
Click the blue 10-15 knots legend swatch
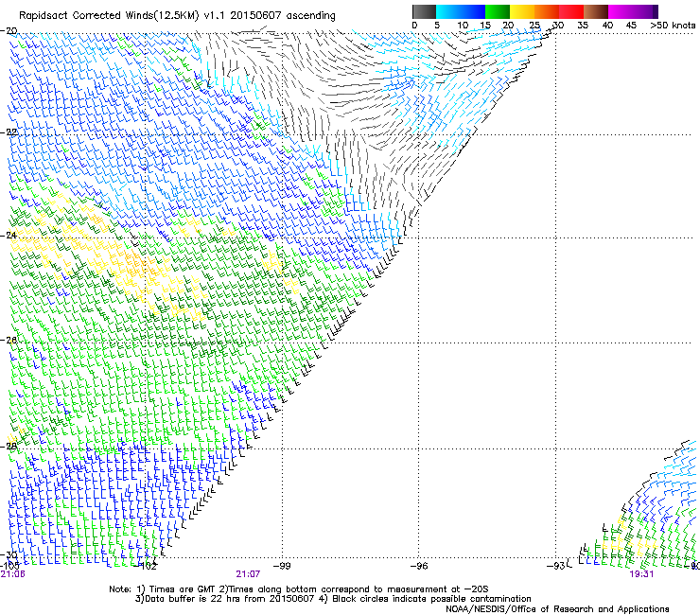[x=473, y=11]
